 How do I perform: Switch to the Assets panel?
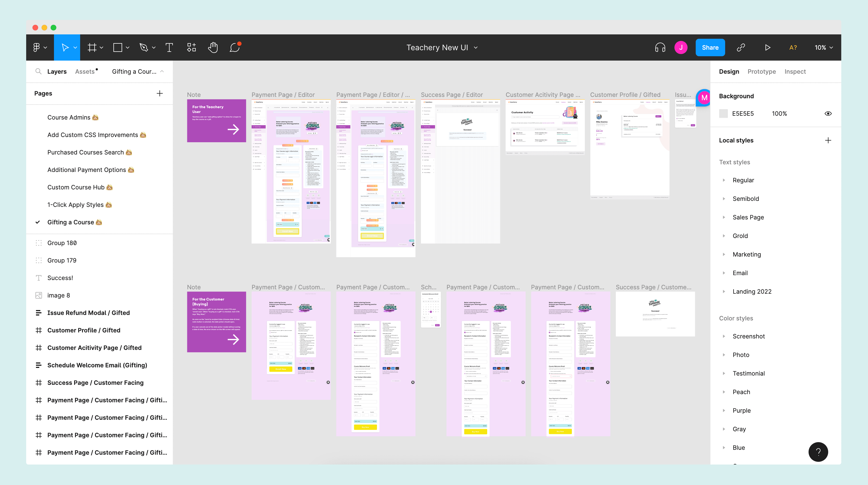pyautogui.click(x=85, y=71)
